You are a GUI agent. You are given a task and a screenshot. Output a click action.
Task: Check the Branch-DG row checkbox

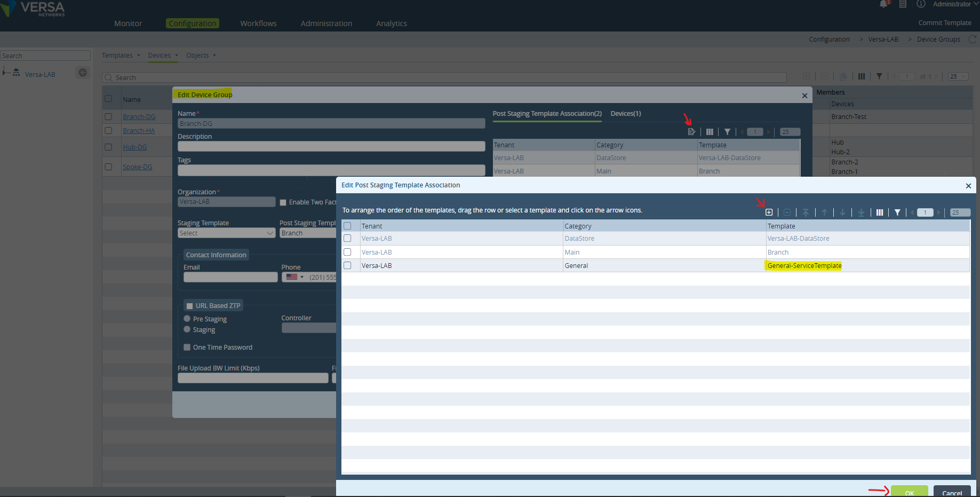(x=108, y=116)
